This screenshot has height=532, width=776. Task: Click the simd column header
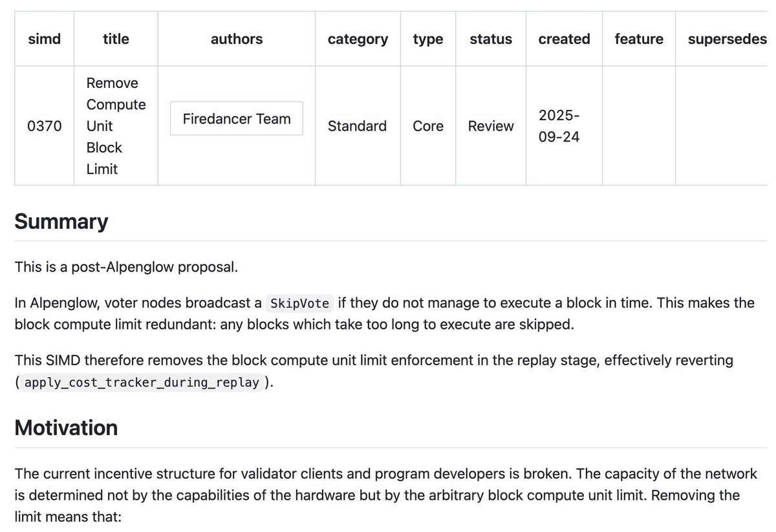click(x=45, y=39)
